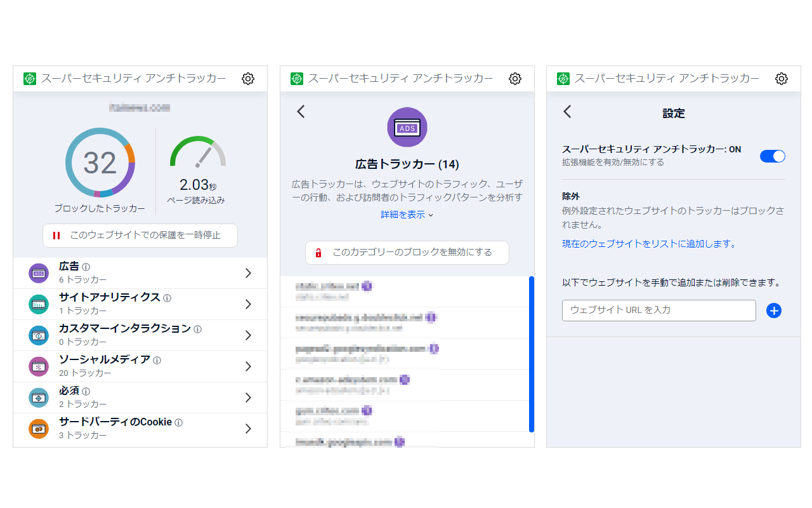Click the ソーシャルメディア category icon

[39, 366]
